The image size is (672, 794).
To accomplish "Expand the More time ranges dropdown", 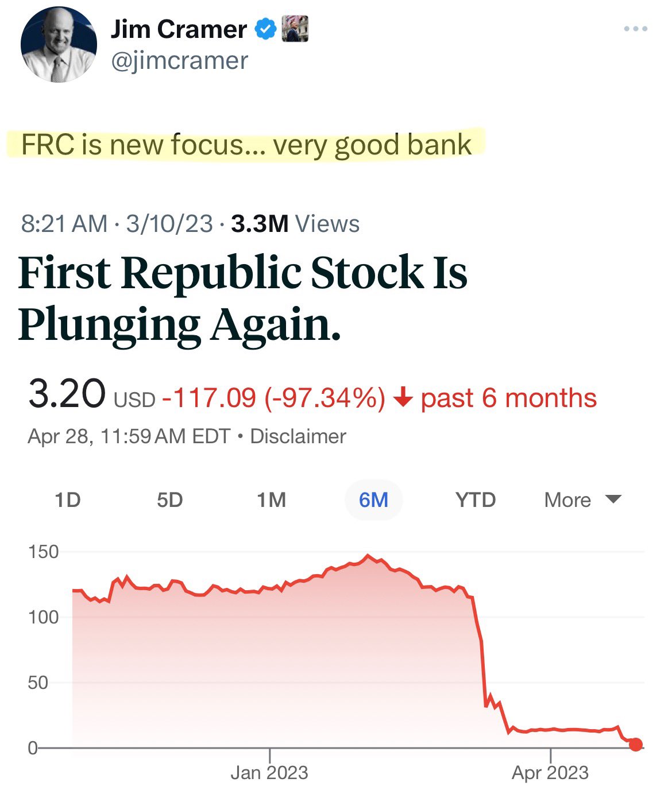I will [x=582, y=500].
